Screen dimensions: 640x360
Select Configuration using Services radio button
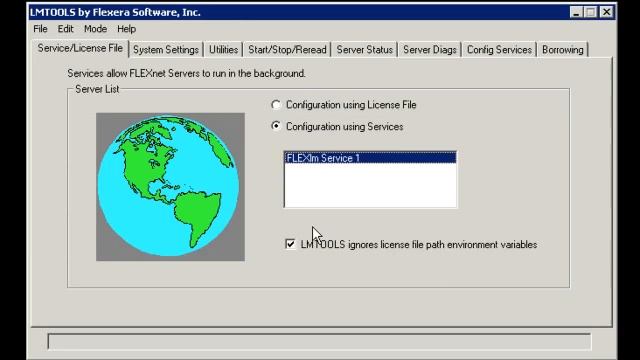276,126
